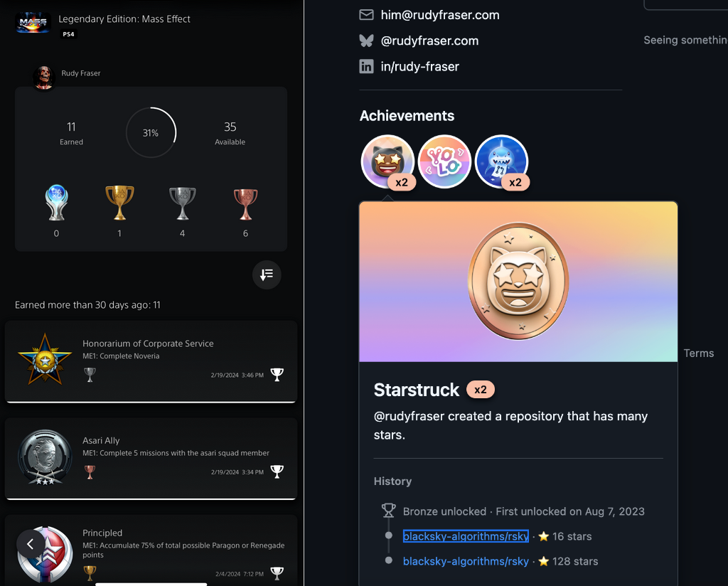Open the Pull Shark achievement badge
The width and height of the screenshot is (728, 586).
(x=502, y=161)
